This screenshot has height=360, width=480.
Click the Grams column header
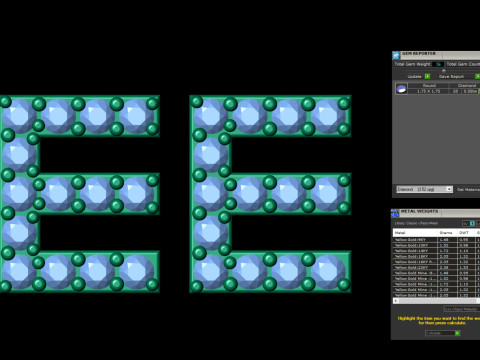[x=447, y=233]
